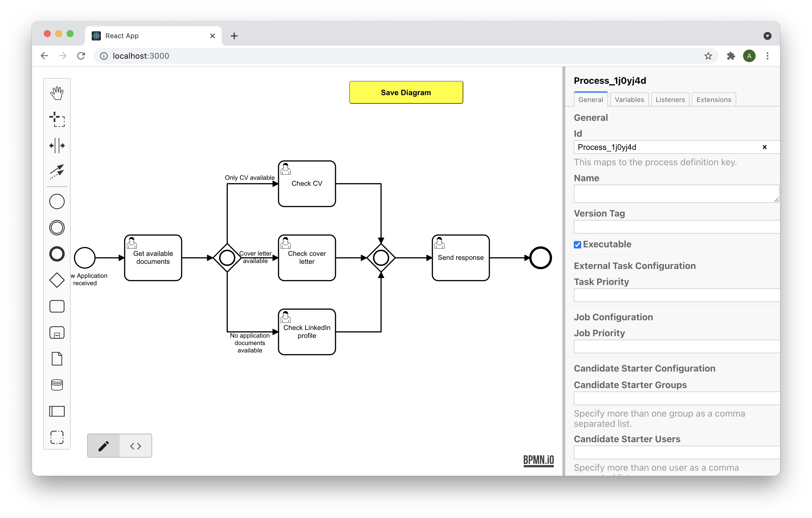Click the Version Tag input field
Image resolution: width=812 pixels, height=518 pixels.
[x=676, y=227]
